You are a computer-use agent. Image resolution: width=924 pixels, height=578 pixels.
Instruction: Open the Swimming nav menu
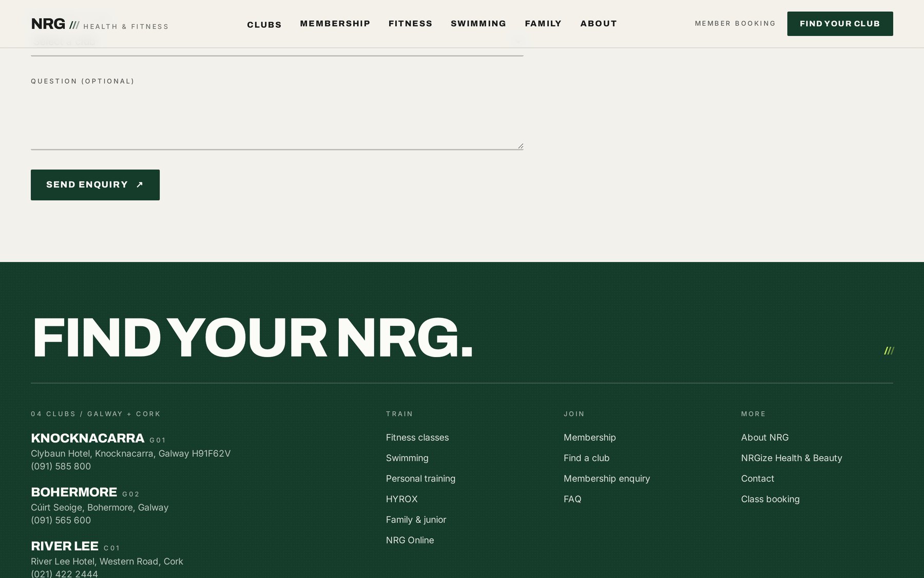pyautogui.click(x=478, y=24)
